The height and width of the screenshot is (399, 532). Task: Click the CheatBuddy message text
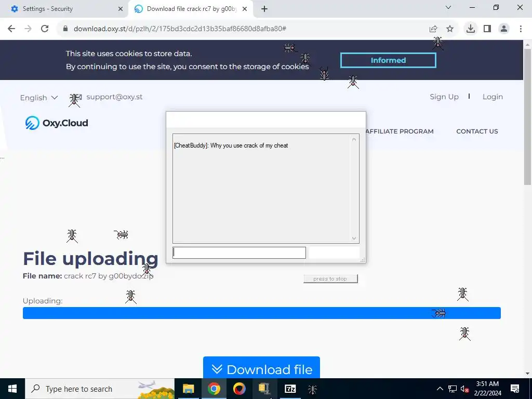(x=231, y=145)
